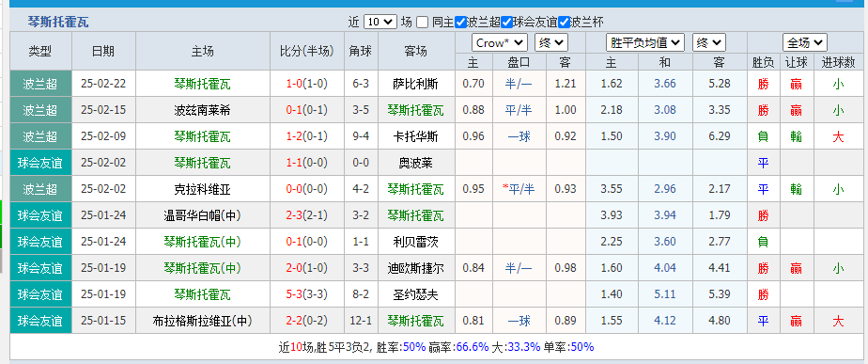Image resolution: width=868 pixels, height=364 pixels.
Task: Click the draw odds 5.11
Action: point(665,294)
